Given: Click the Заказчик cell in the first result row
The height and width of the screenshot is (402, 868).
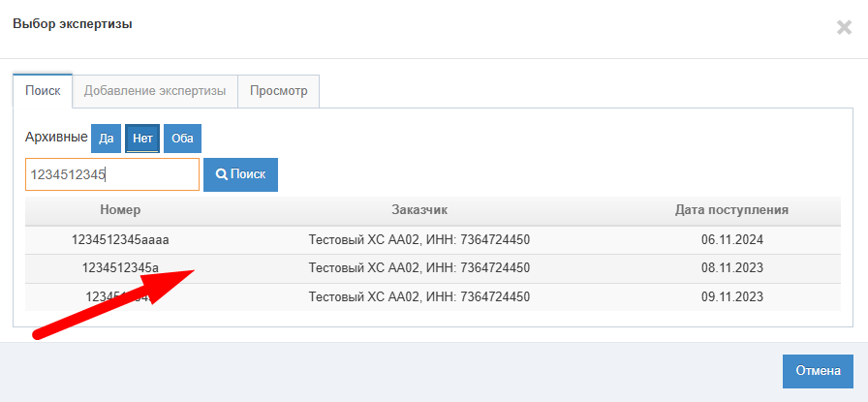Looking at the screenshot, I should (x=419, y=239).
